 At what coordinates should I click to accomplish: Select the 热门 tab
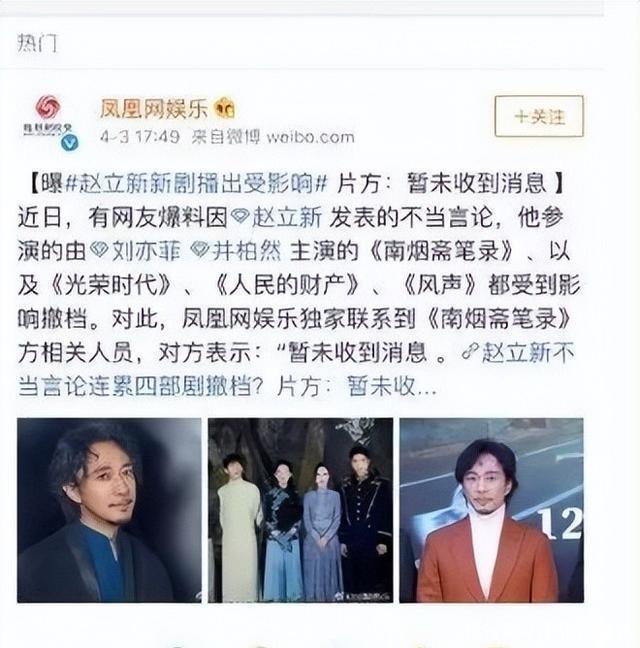point(37,43)
